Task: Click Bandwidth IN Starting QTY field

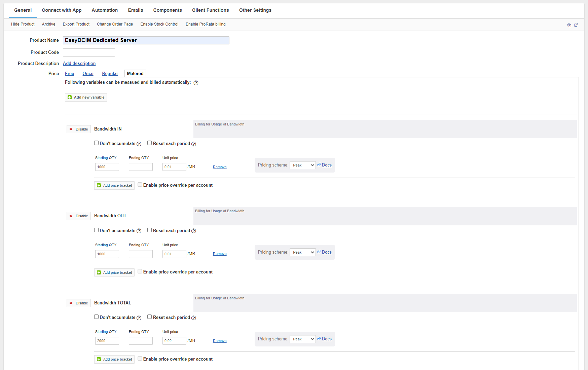Action: pos(107,167)
